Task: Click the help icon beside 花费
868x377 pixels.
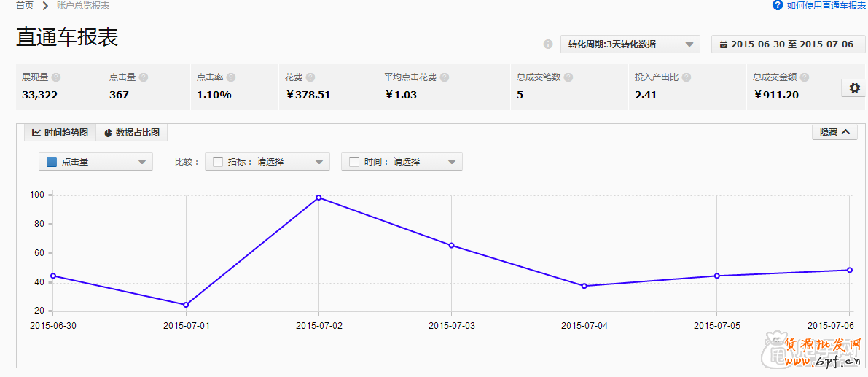Action: coord(310,77)
